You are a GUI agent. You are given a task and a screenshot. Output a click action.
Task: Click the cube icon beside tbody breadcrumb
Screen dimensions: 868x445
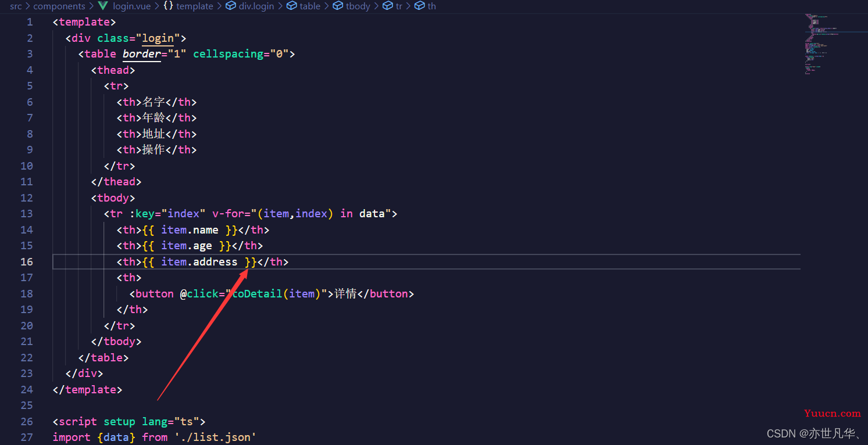point(338,6)
